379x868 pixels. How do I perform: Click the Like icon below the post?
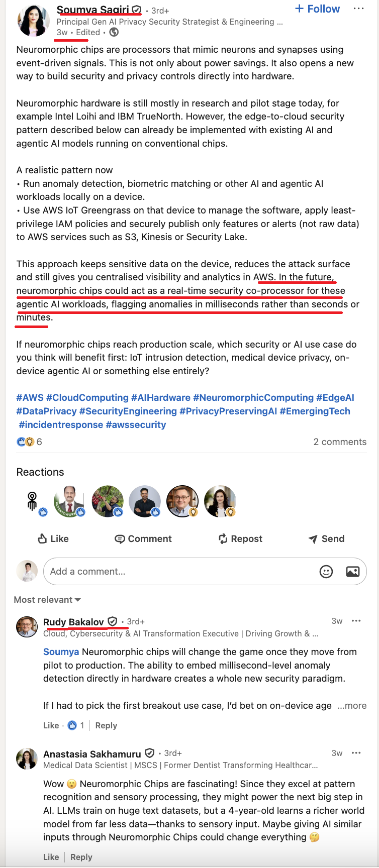[x=43, y=538]
